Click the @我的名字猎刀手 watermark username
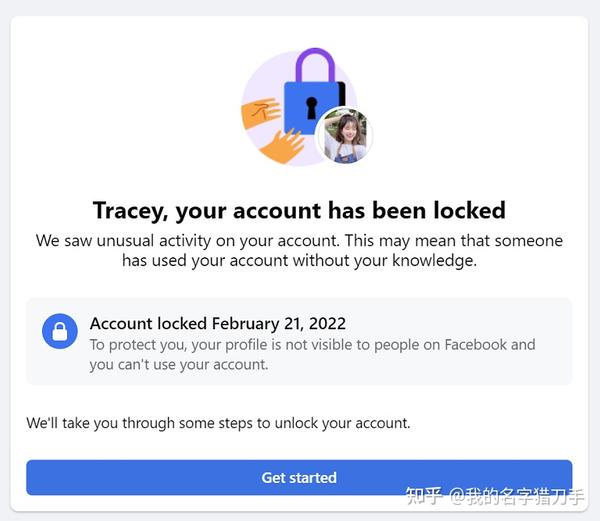The width and height of the screenshot is (600, 521). coord(517,497)
